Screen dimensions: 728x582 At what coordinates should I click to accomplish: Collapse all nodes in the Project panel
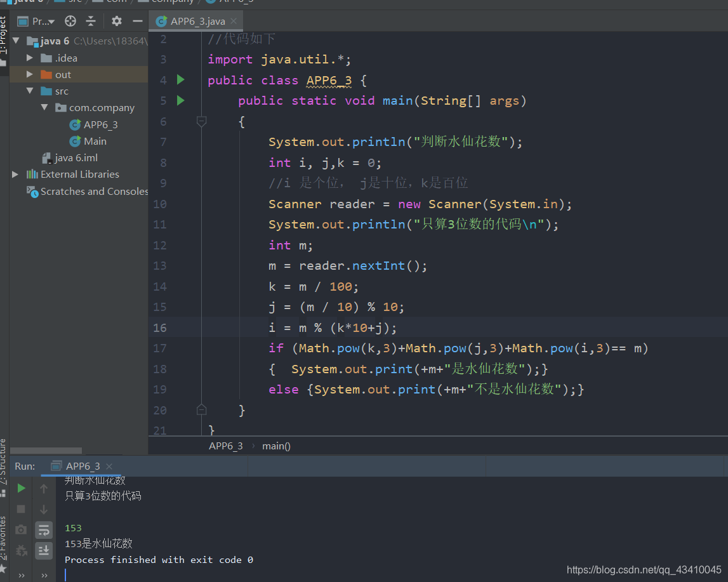click(x=91, y=21)
